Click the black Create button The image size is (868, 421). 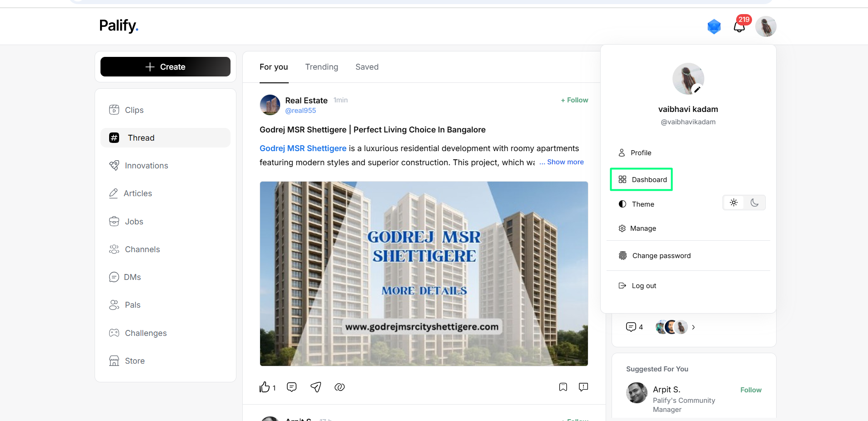point(166,67)
